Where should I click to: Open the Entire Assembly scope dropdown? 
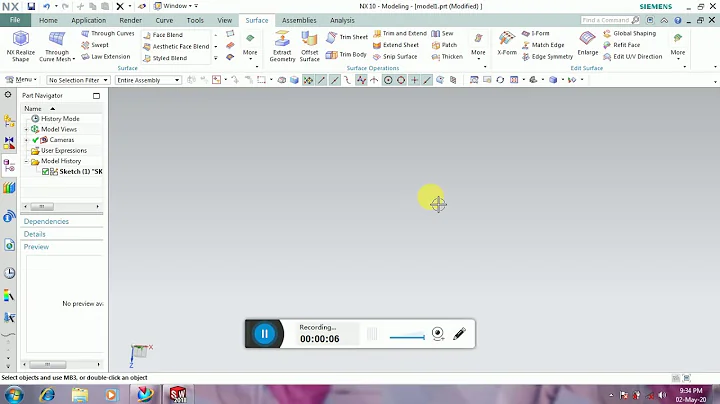148,80
